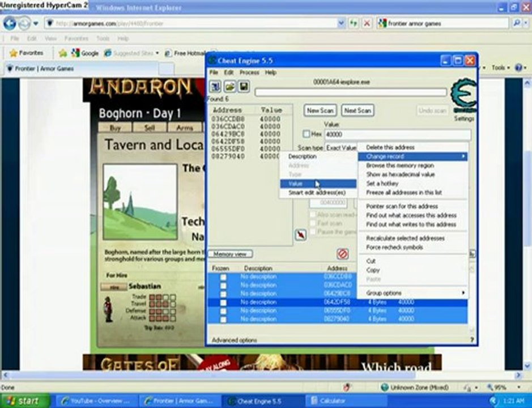Click the Cheat Engine logo above Settings
The width and height of the screenshot is (532, 408).
coord(463,95)
